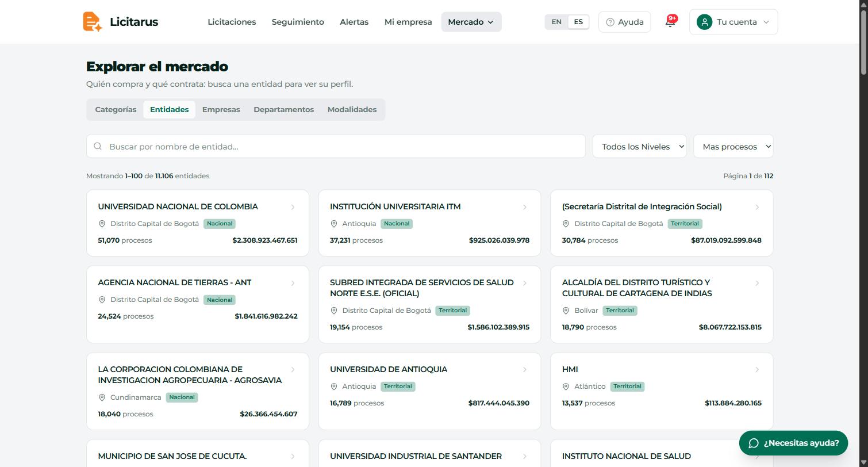Viewport: 868px width, 467px height.
Task: Click value $2.308.923.467.651
Action: (265, 240)
